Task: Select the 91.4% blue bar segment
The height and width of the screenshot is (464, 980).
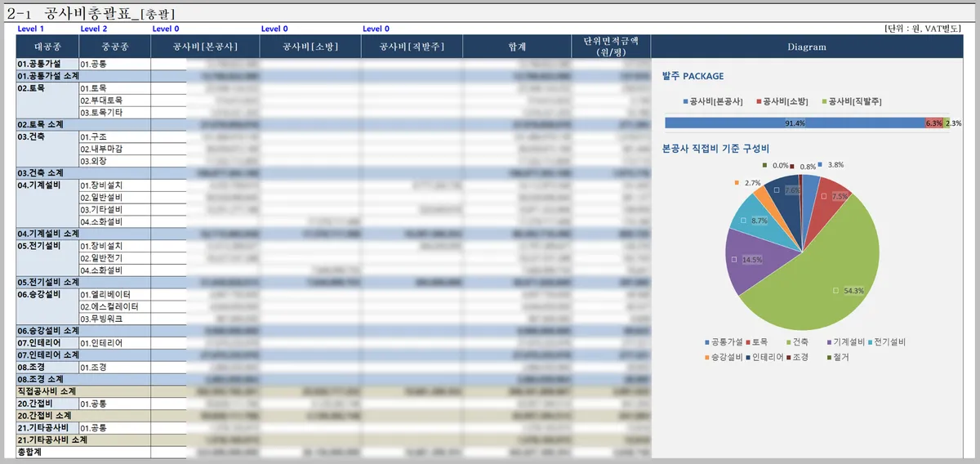Action: pyautogui.click(x=794, y=123)
